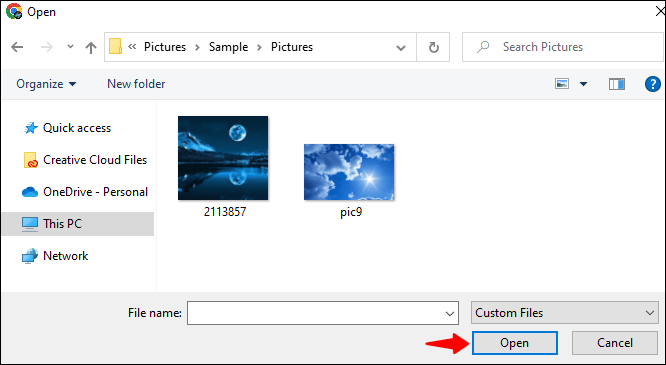Create a New folder
Screen dimensions: 666x365
(136, 84)
